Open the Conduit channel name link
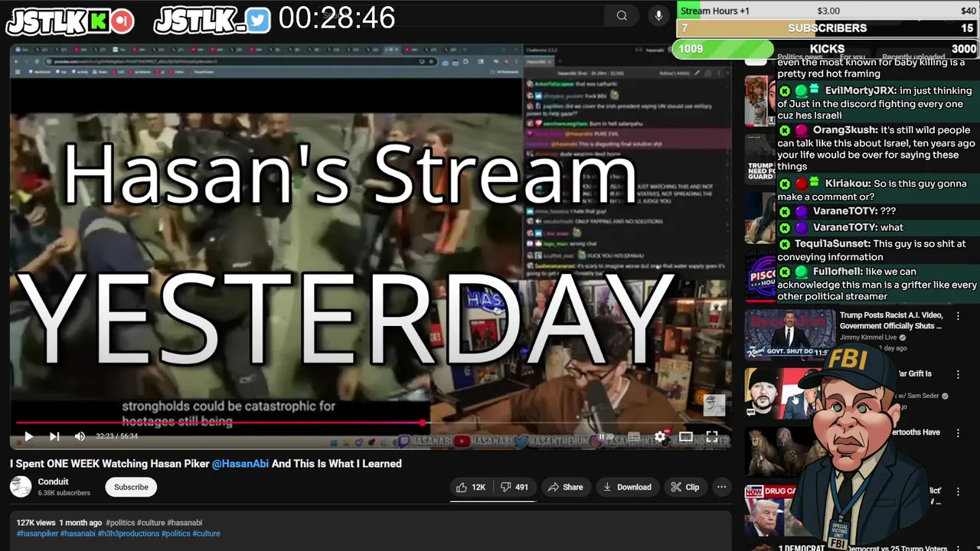 53,481
